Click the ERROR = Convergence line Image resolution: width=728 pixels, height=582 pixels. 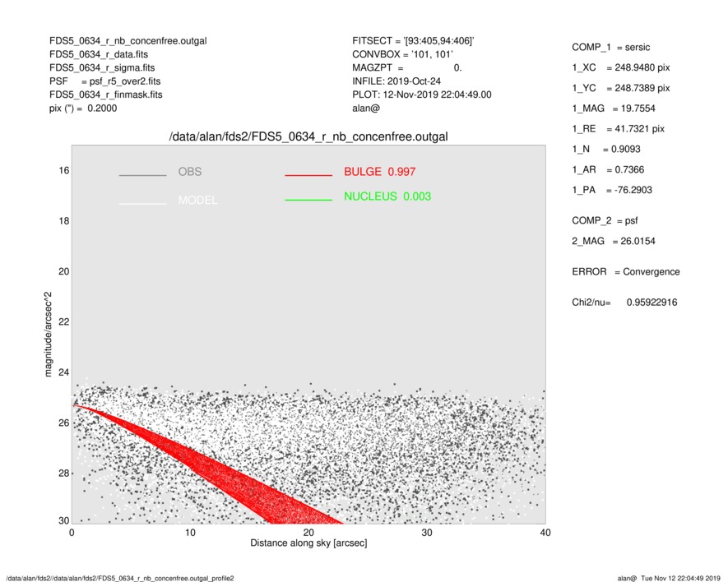626,272
